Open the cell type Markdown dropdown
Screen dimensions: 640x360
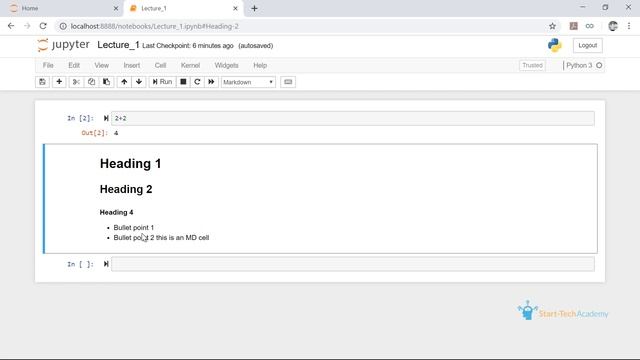(x=248, y=82)
